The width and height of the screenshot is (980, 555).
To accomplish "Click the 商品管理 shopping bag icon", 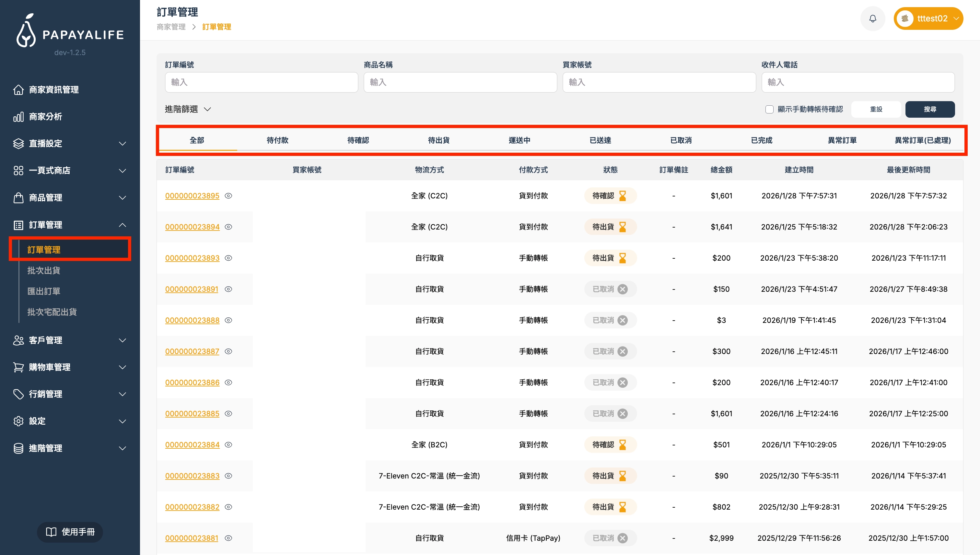I will click(18, 198).
